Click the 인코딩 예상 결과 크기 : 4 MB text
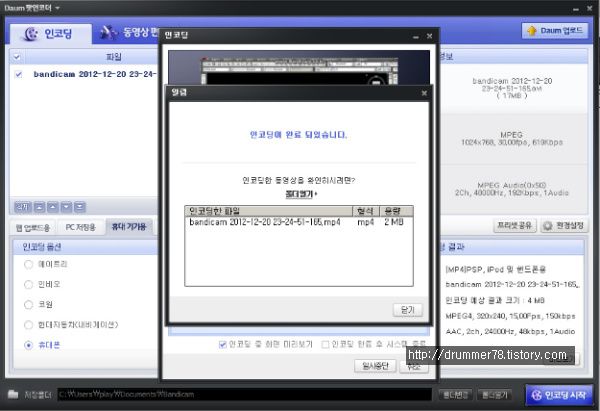The width and height of the screenshot is (600, 411). coord(495,300)
